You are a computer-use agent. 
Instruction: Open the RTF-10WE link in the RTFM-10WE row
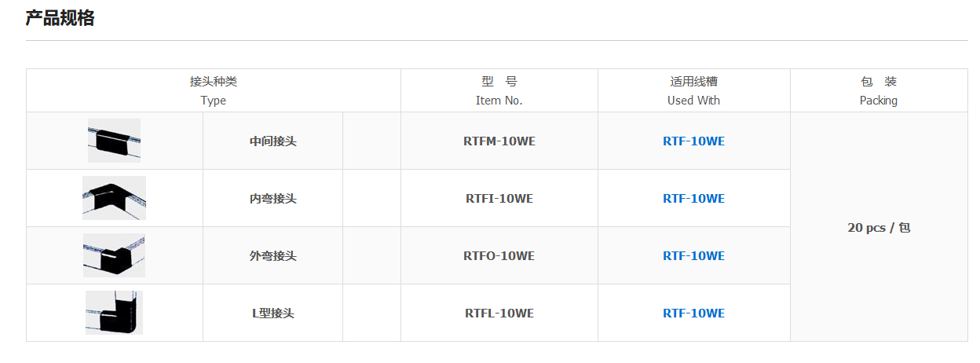click(x=693, y=141)
